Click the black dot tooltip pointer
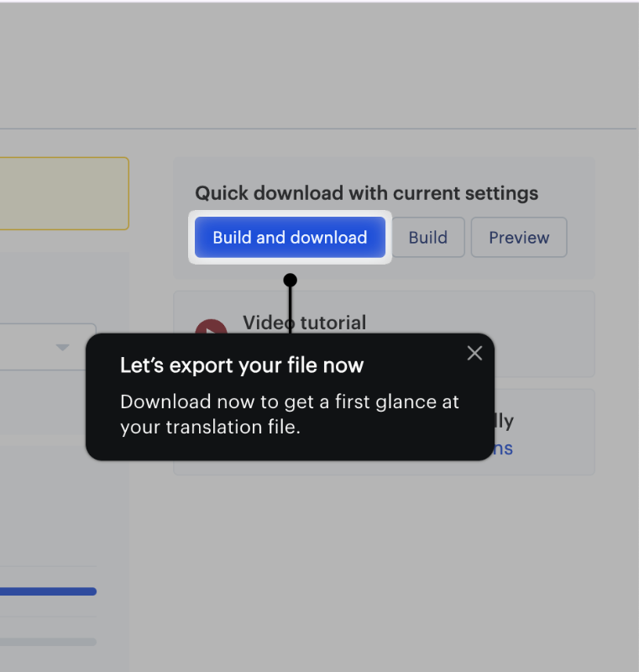639x672 pixels. (x=291, y=281)
